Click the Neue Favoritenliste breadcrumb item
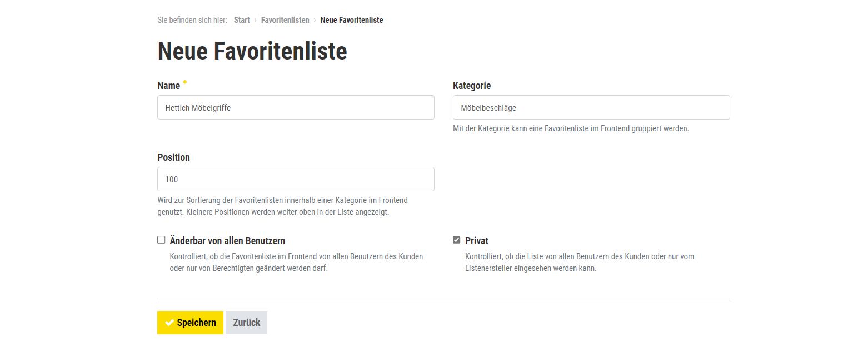 (x=351, y=20)
